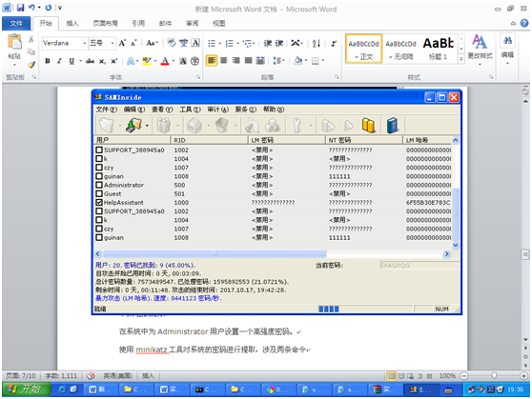
Task: Check the first SUPPORT_388945a0 checkbox
Action: tap(99, 150)
